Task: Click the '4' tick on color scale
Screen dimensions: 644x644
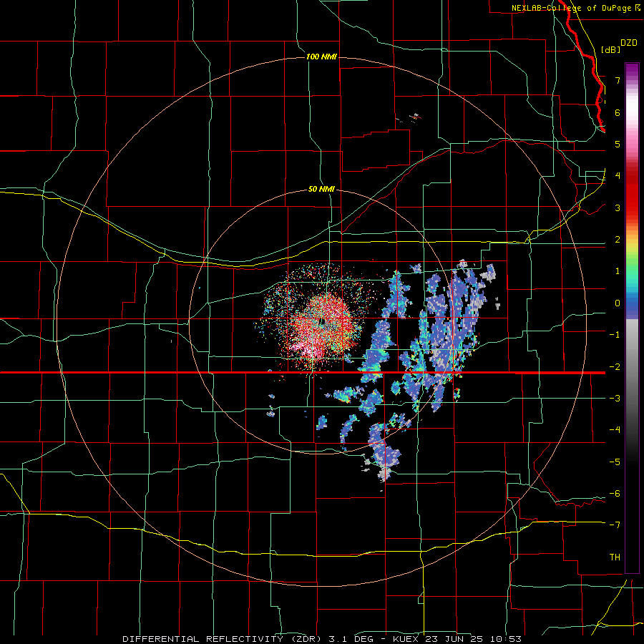Action: (618, 176)
